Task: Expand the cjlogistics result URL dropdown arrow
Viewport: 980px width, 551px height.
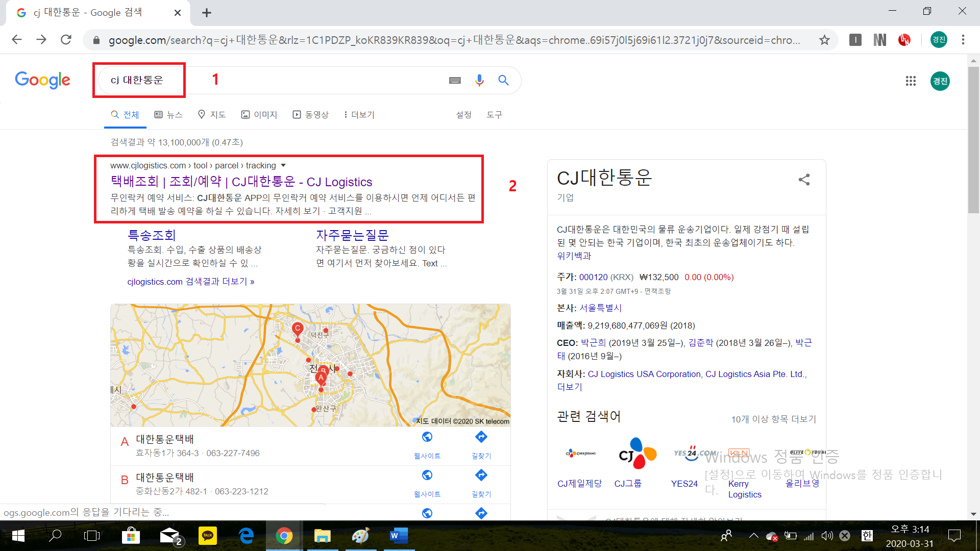Action: [283, 165]
